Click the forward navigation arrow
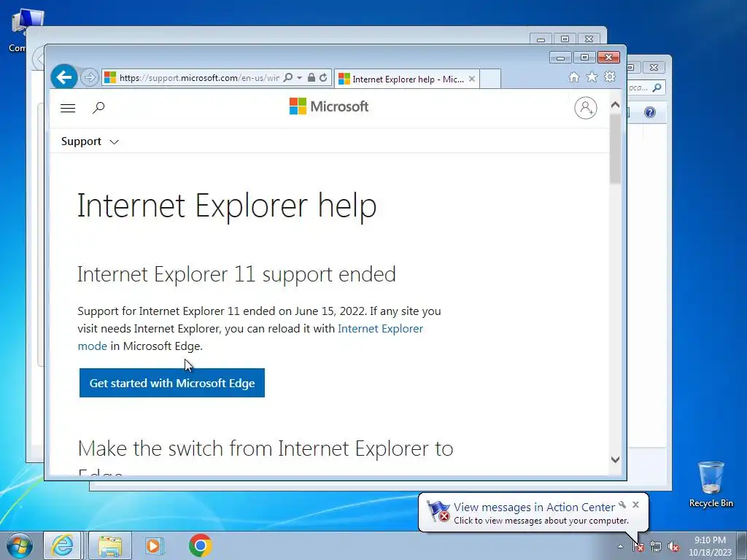The image size is (747, 560). (x=89, y=77)
